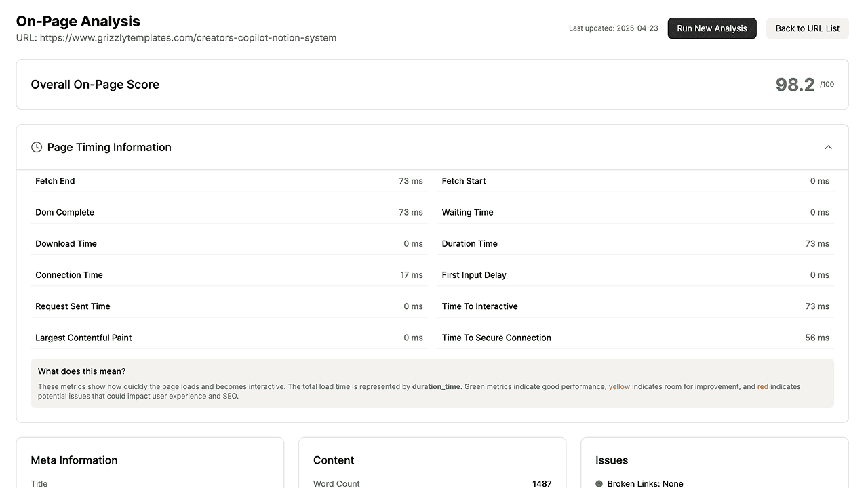Click the What does this mean? heading
The height and width of the screenshot is (488, 868).
[81, 371]
